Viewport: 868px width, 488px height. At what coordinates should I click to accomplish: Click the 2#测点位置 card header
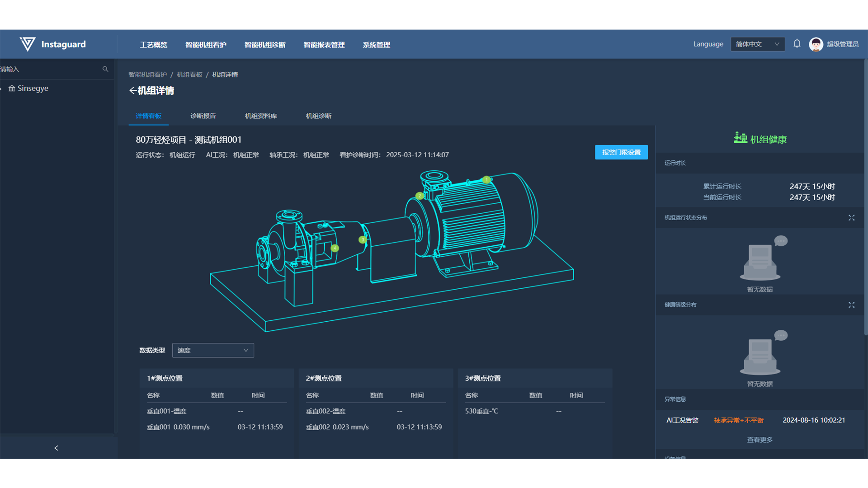[376, 378]
